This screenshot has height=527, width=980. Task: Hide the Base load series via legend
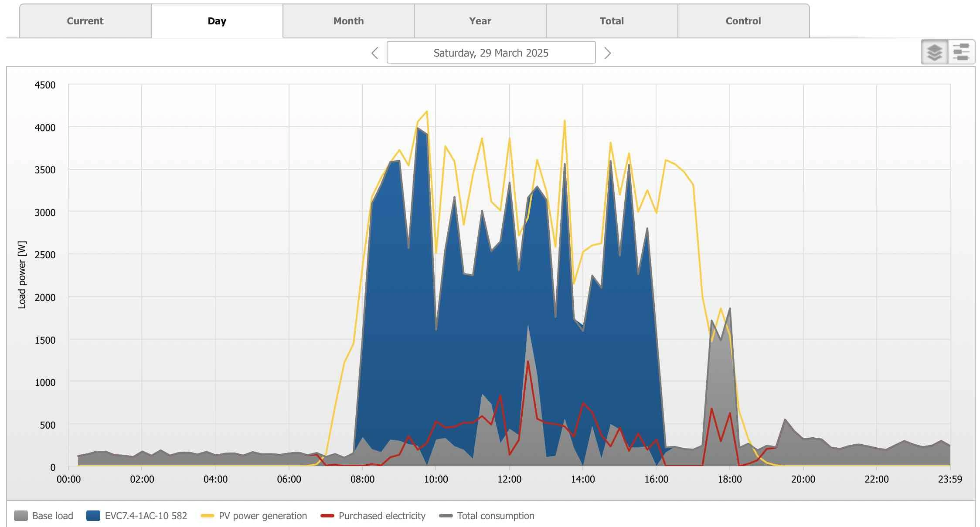(52, 515)
